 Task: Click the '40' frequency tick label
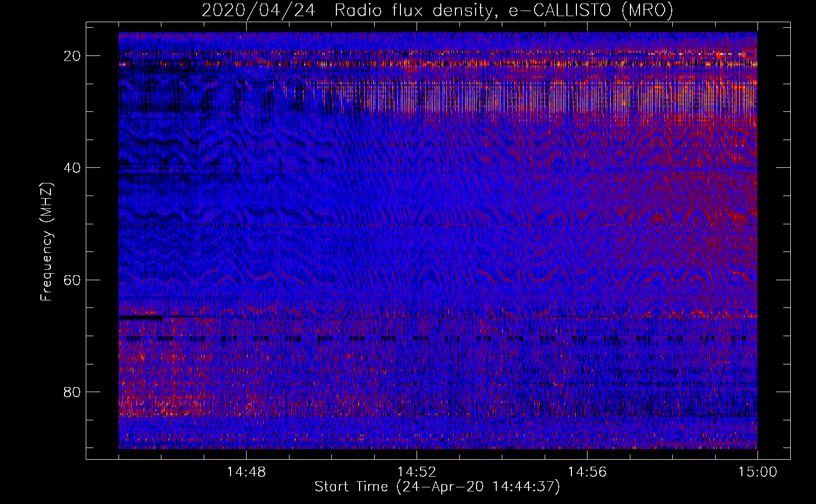coord(73,168)
